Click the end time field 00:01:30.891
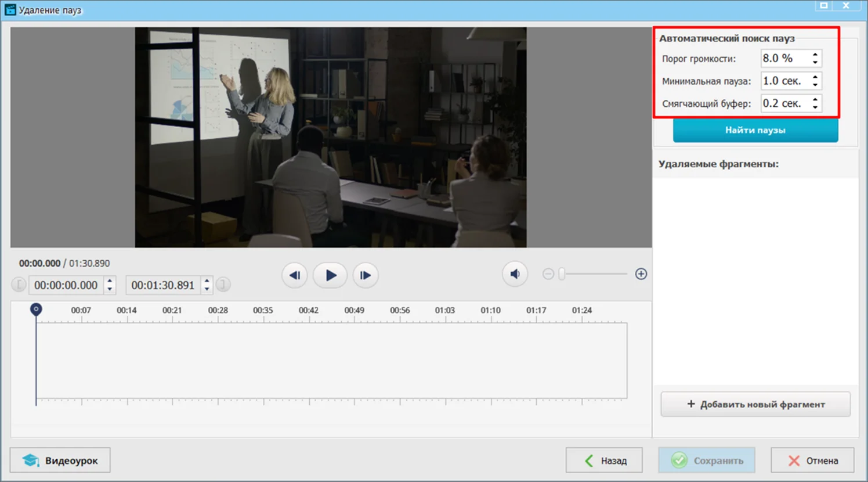The width and height of the screenshot is (868, 482). (x=162, y=285)
